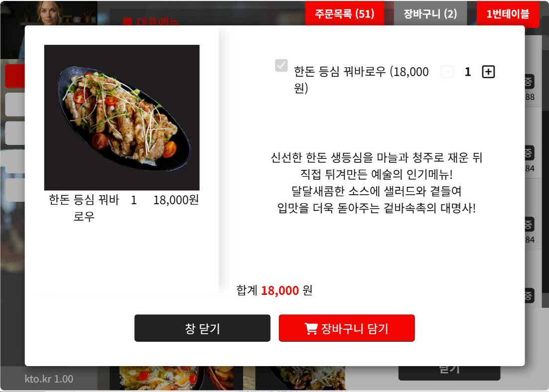The height and width of the screenshot is (392, 549).
Task: Open the 주문목록 (51) tab
Action: [x=345, y=13]
